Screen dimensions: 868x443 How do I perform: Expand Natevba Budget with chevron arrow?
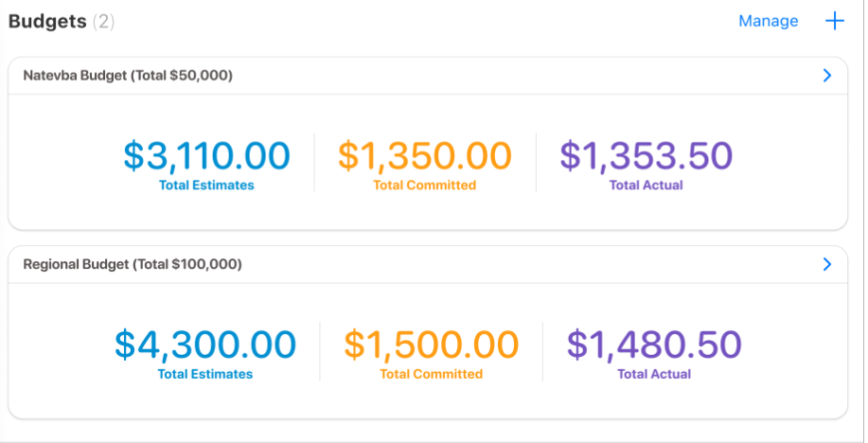pyautogui.click(x=827, y=76)
